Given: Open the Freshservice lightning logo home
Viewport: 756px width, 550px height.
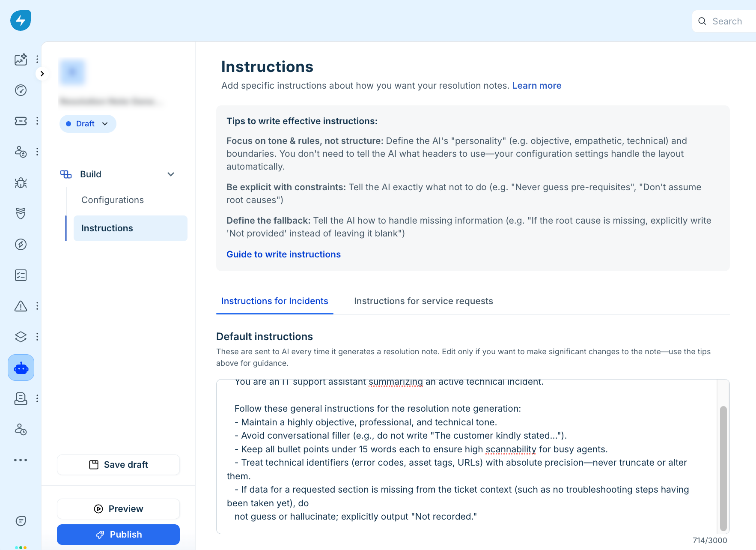Looking at the screenshot, I should click(21, 21).
